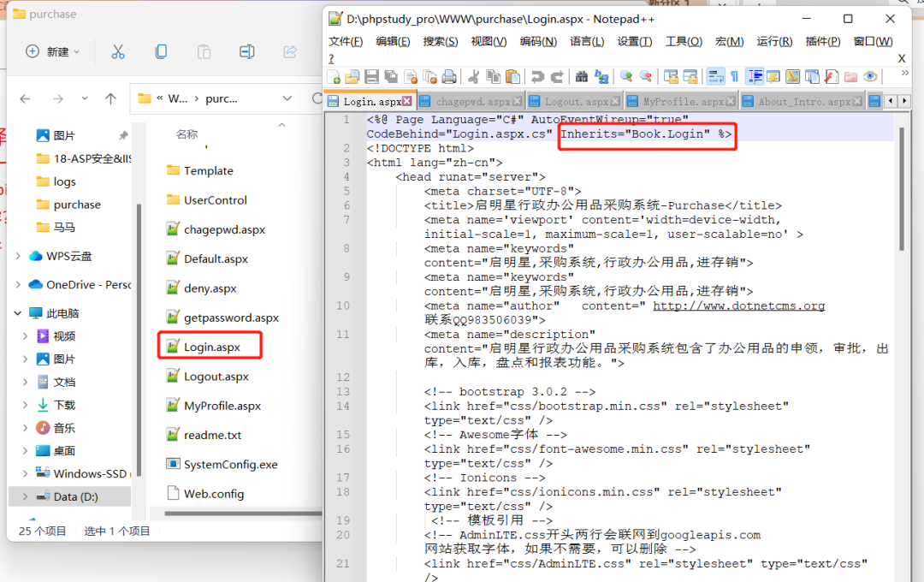Select the purchase folder in navigation pane
Screen dimensions: 924x582
click(77, 205)
